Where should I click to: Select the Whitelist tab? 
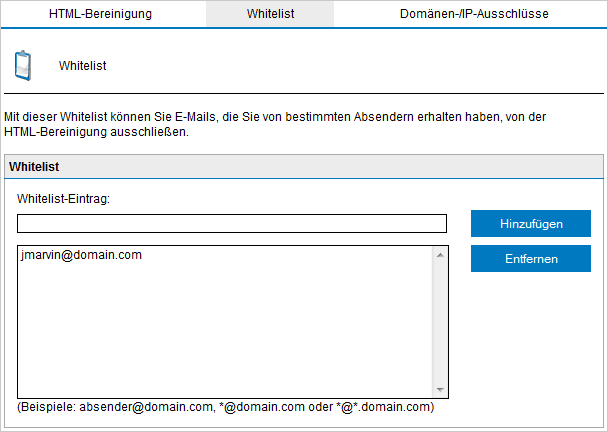click(x=269, y=14)
